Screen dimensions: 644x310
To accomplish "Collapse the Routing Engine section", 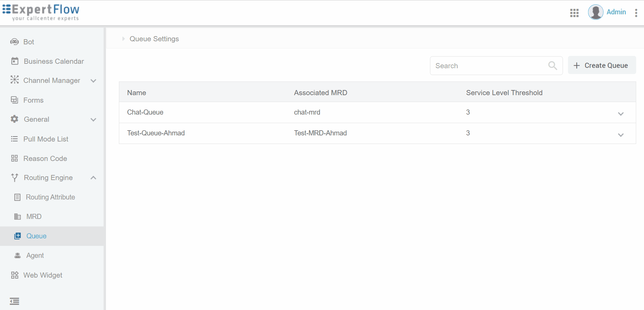I will 93,177.
